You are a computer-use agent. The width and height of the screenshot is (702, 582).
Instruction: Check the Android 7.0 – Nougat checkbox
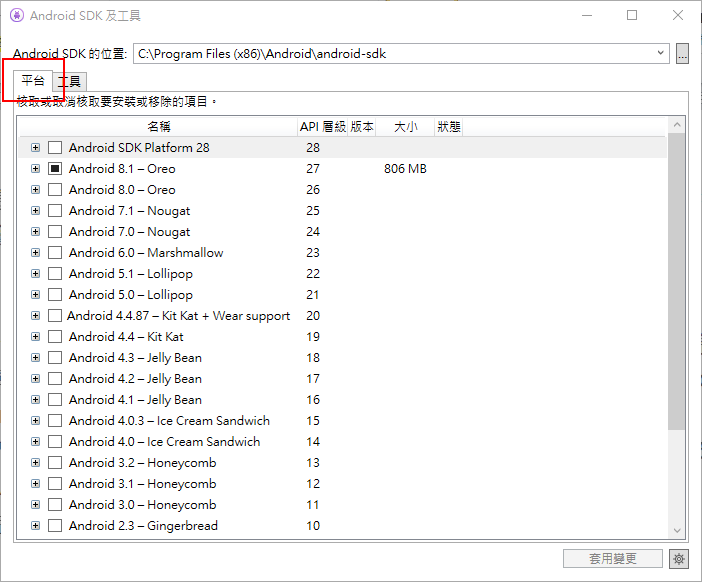(x=55, y=231)
